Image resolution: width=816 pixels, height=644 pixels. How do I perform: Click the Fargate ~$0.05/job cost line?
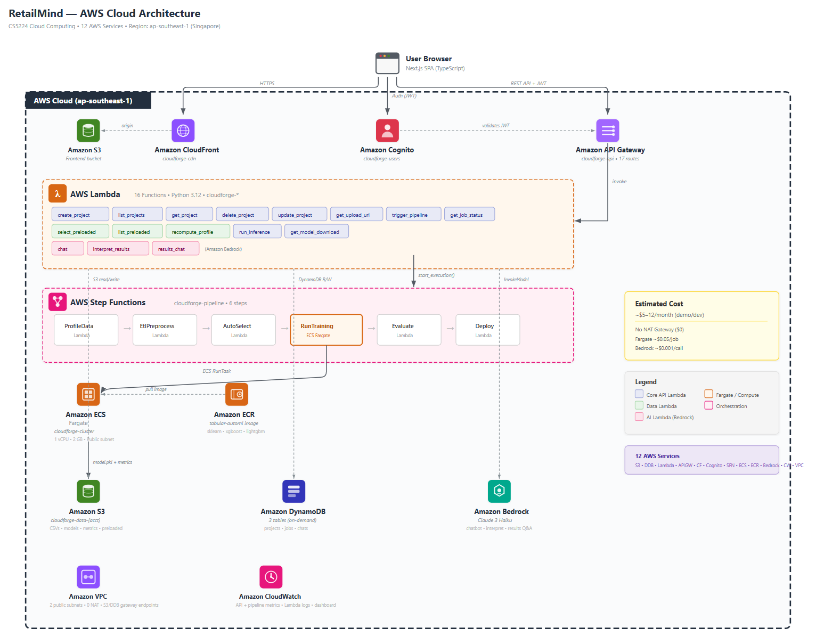[x=657, y=339]
